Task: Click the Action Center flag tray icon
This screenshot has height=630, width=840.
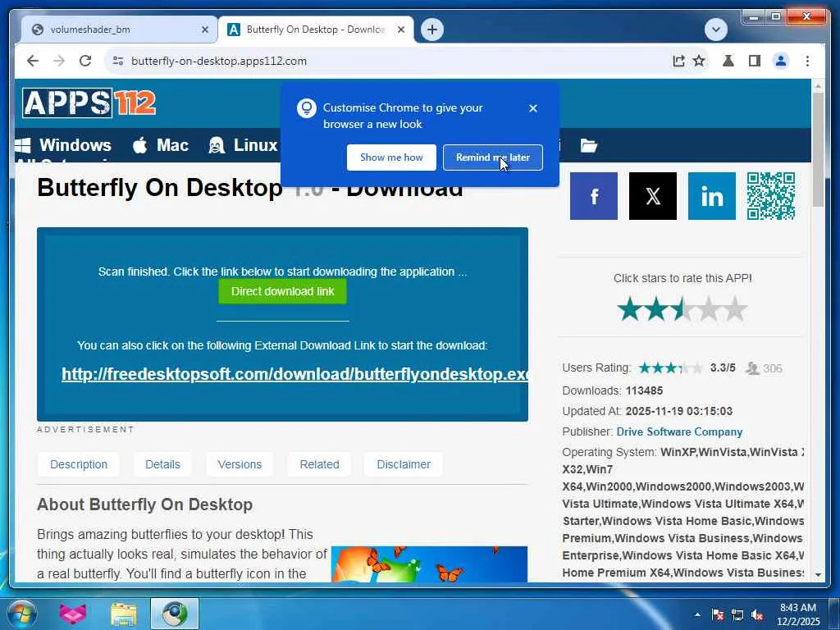Action: pyautogui.click(x=718, y=614)
